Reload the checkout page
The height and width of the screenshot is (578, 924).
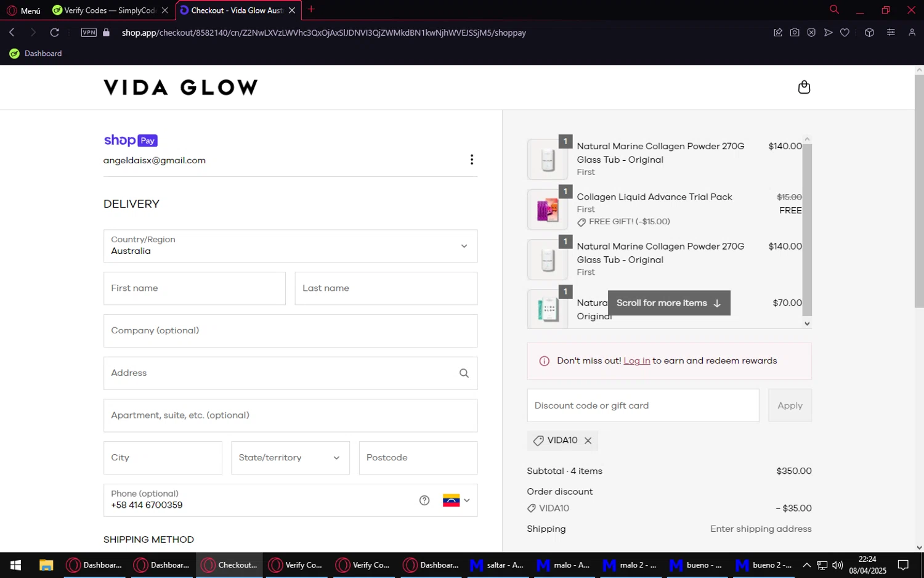click(x=55, y=33)
